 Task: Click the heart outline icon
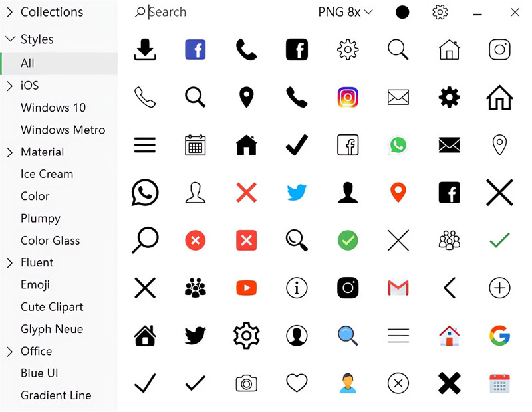(x=297, y=383)
